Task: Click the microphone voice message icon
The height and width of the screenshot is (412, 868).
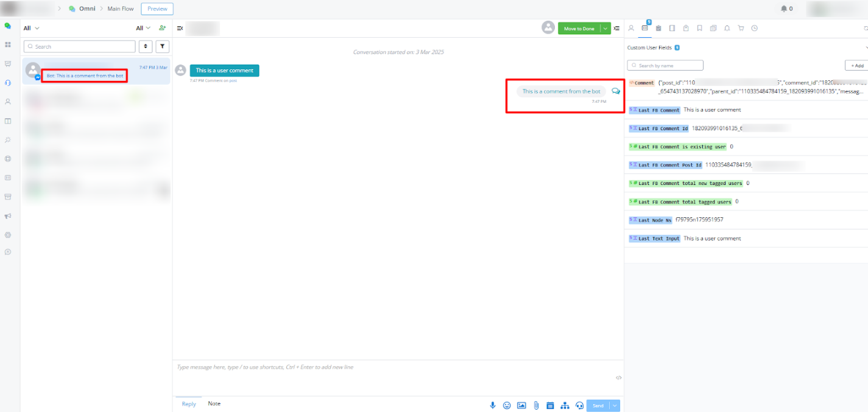Action: [x=493, y=405]
